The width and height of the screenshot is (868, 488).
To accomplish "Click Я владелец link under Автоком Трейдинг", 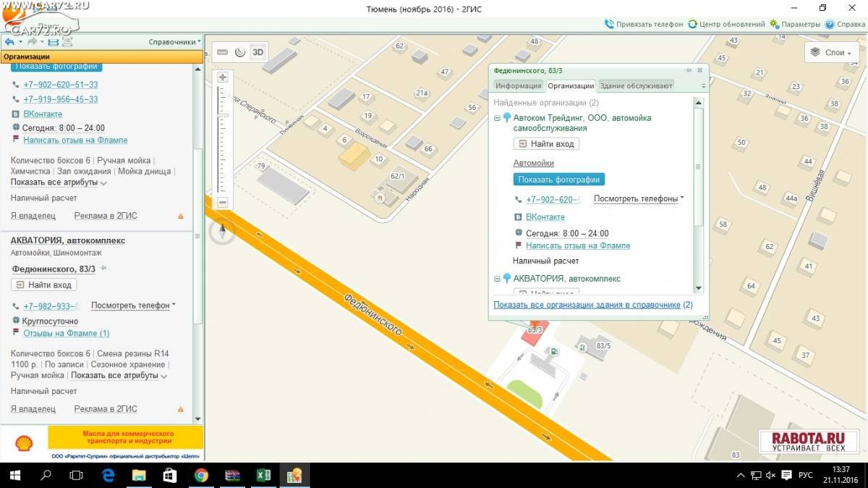I will [33, 216].
